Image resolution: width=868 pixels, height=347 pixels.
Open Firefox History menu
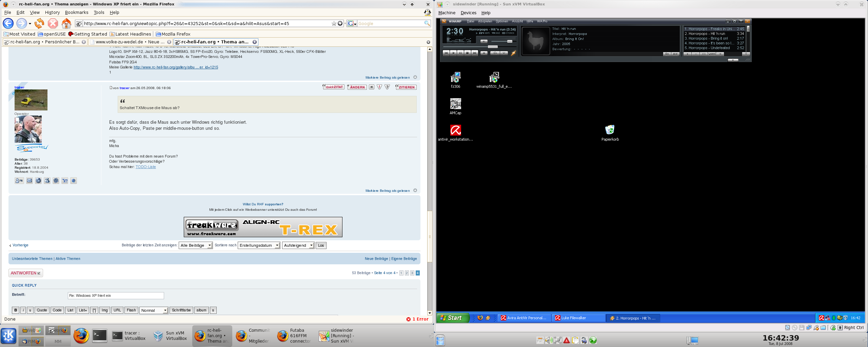(x=52, y=12)
